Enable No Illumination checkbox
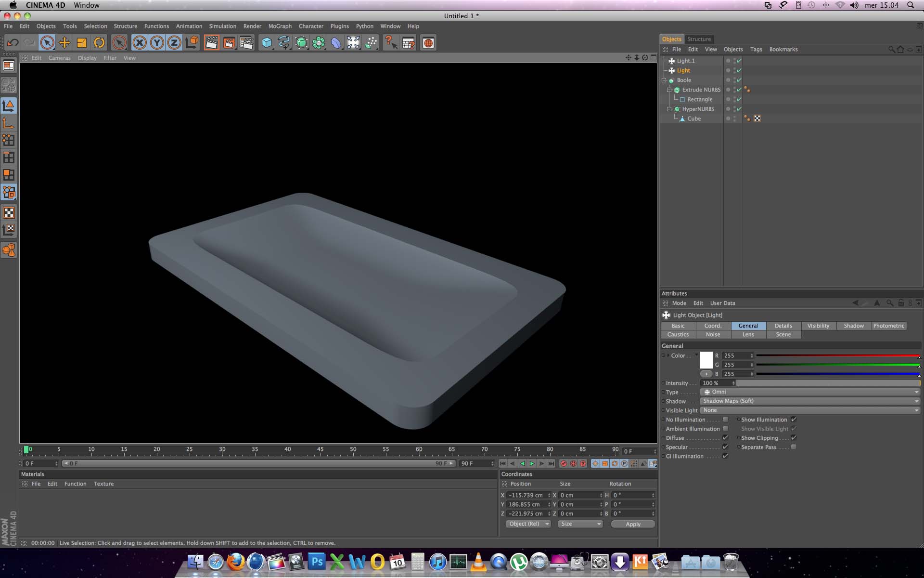 point(725,420)
